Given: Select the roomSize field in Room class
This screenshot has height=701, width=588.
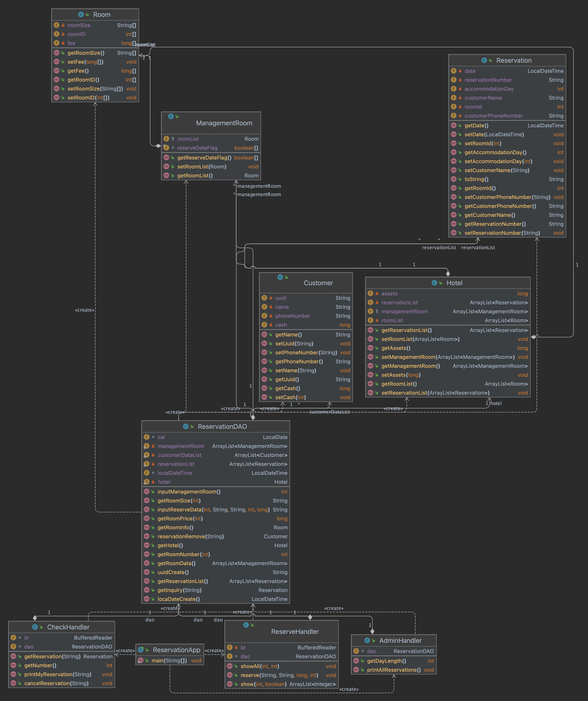Looking at the screenshot, I should (x=79, y=25).
